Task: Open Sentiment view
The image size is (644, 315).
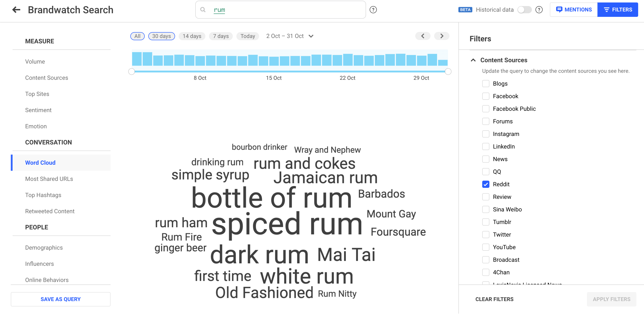Action: pyautogui.click(x=38, y=110)
